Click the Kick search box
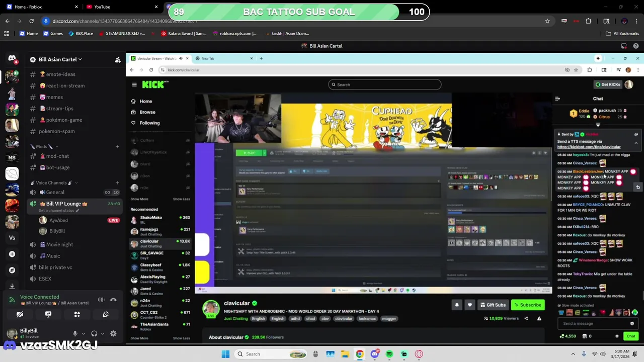 pyautogui.click(x=385, y=84)
